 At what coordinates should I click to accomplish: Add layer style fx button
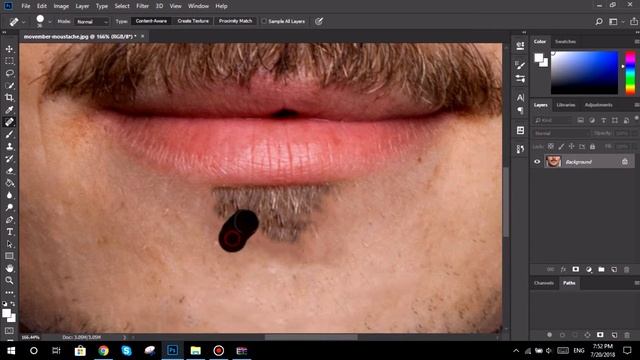(x=563, y=269)
